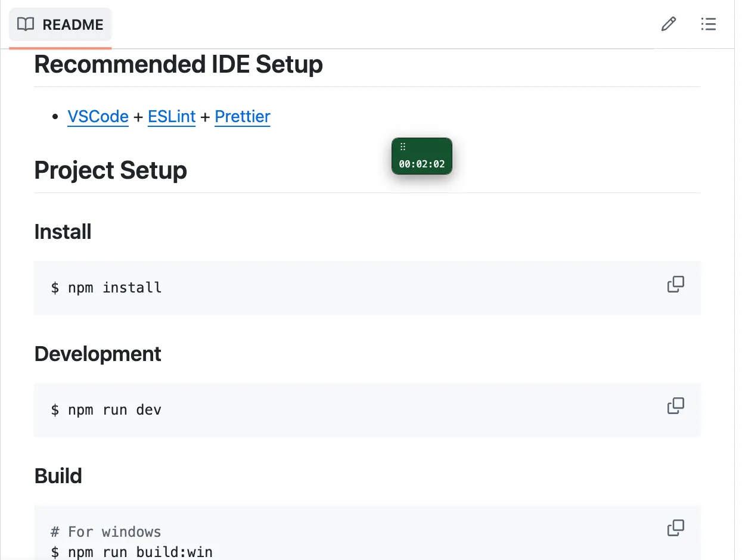This screenshot has width=742, height=560.
Task: Click the Install subheading
Action: coord(63,231)
